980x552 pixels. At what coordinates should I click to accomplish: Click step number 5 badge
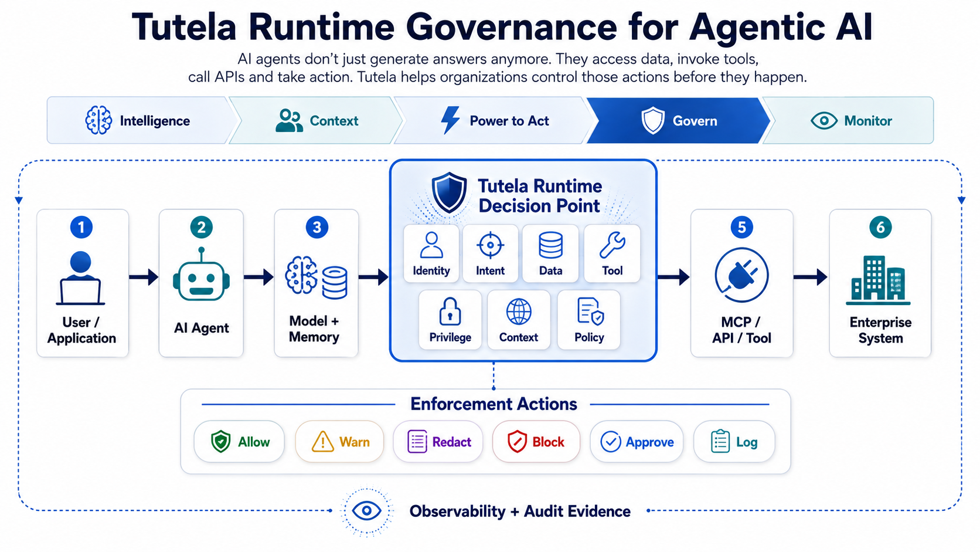[742, 227]
